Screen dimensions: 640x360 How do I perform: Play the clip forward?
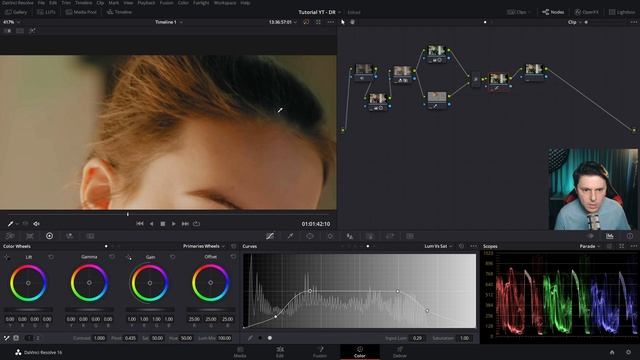click(173, 224)
